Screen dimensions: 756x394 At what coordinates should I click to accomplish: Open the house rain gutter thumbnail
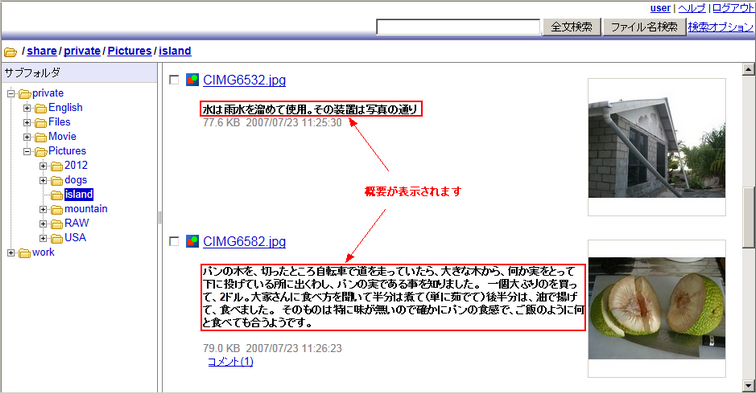pyautogui.click(x=657, y=147)
